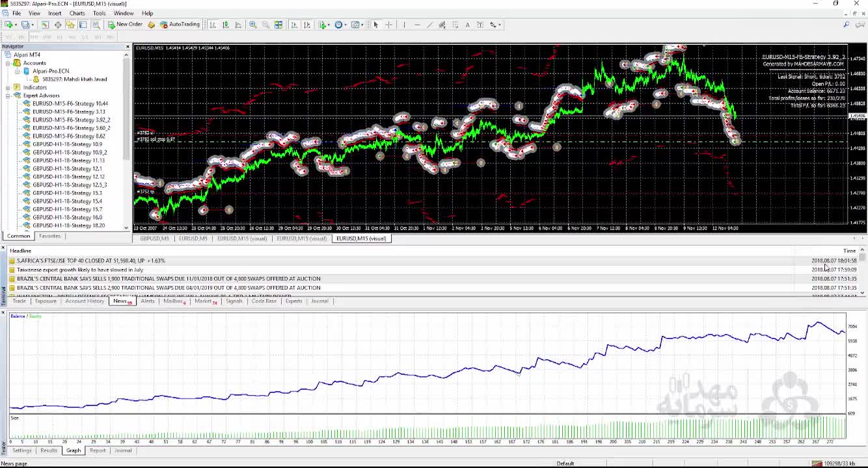
Task: Pick the Draw trendline tool
Action: click(x=429, y=25)
